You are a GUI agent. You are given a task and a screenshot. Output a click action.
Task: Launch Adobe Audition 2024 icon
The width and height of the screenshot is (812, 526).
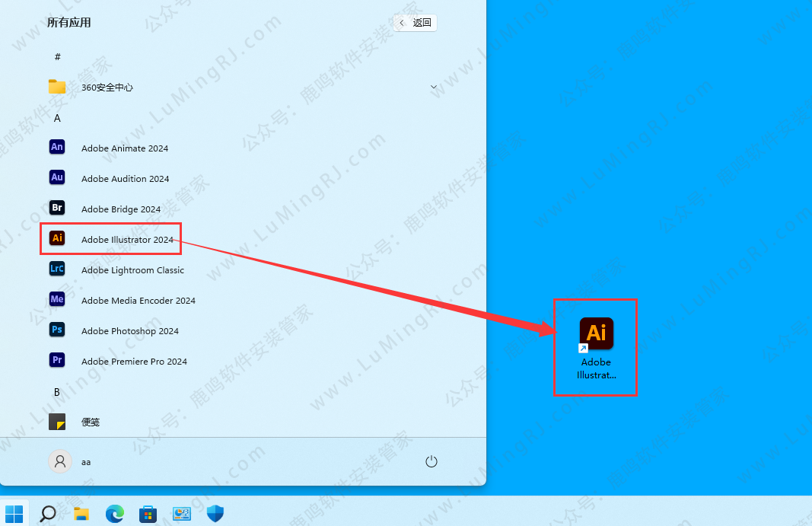click(x=57, y=178)
